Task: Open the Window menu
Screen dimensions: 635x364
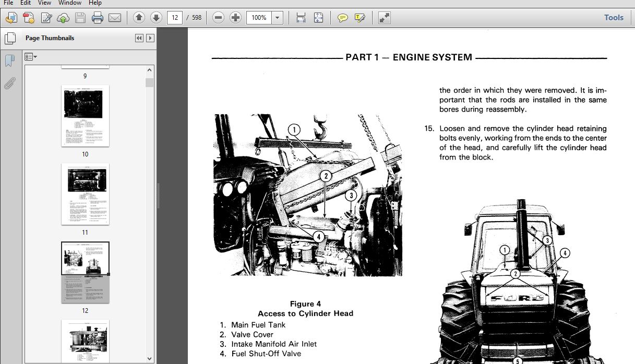Action: click(69, 3)
